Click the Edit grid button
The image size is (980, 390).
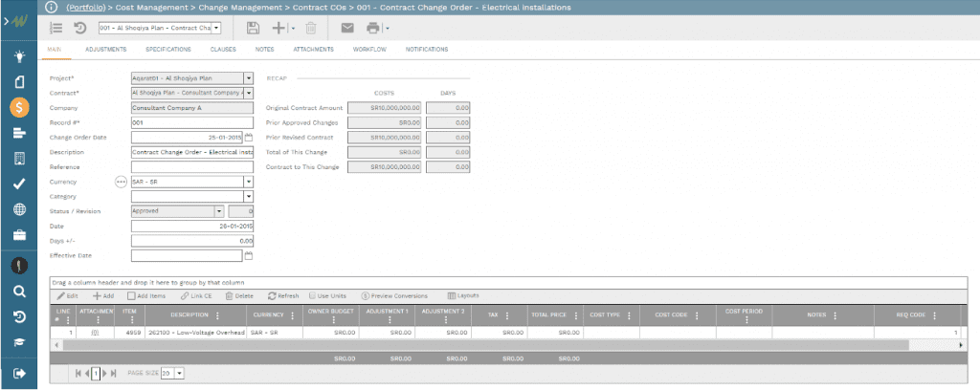(x=68, y=295)
